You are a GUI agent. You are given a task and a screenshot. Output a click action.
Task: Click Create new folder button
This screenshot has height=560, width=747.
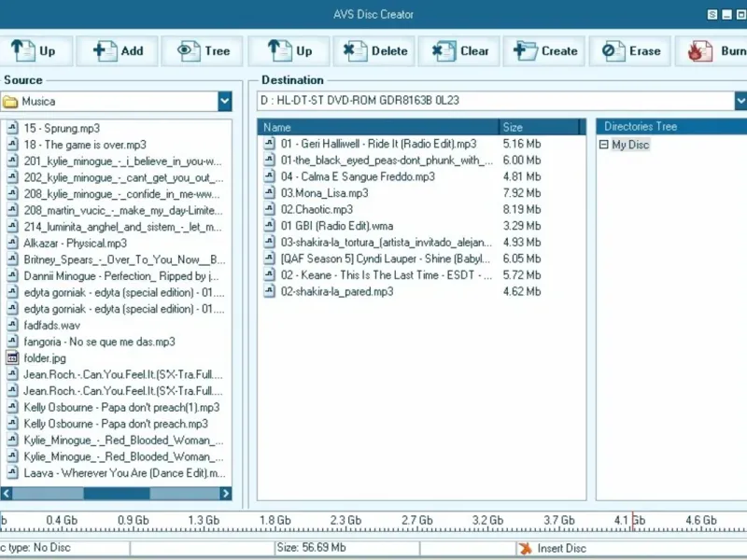pos(544,51)
